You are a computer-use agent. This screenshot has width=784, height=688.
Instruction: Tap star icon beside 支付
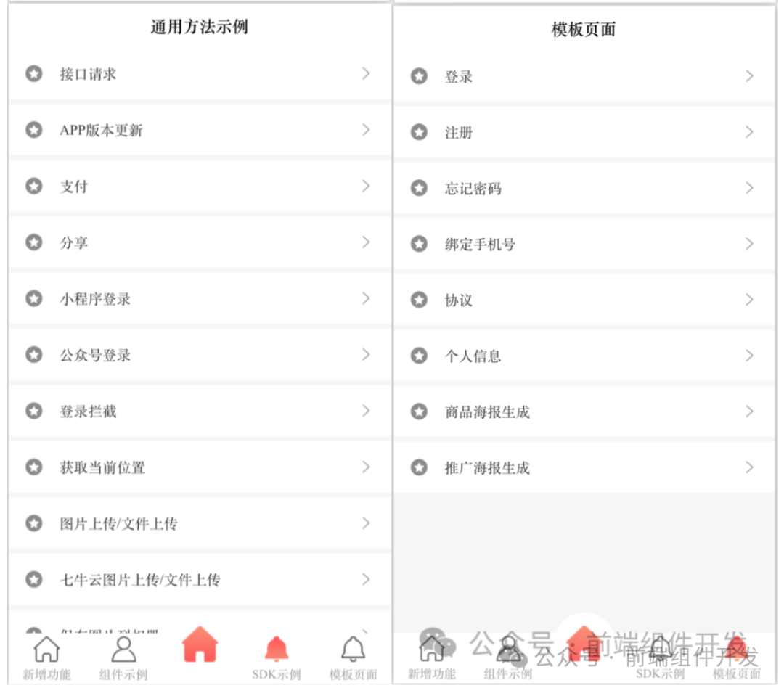pos(34,186)
